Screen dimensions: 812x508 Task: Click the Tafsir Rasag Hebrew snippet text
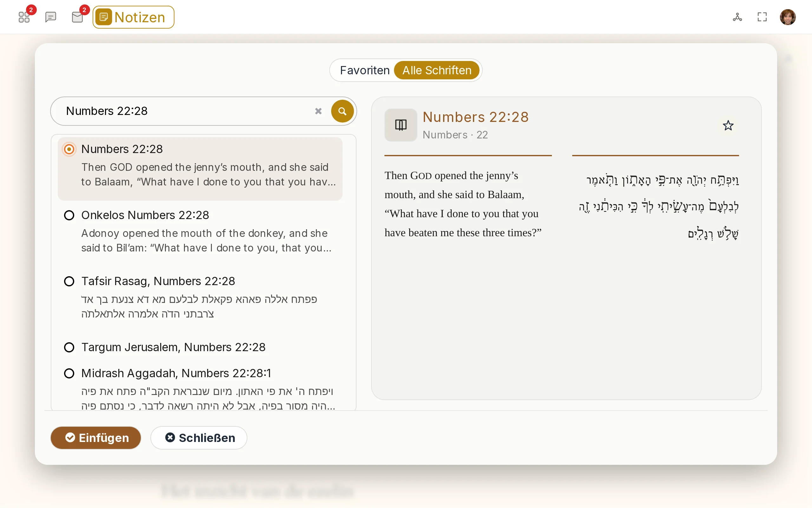[x=199, y=306]
